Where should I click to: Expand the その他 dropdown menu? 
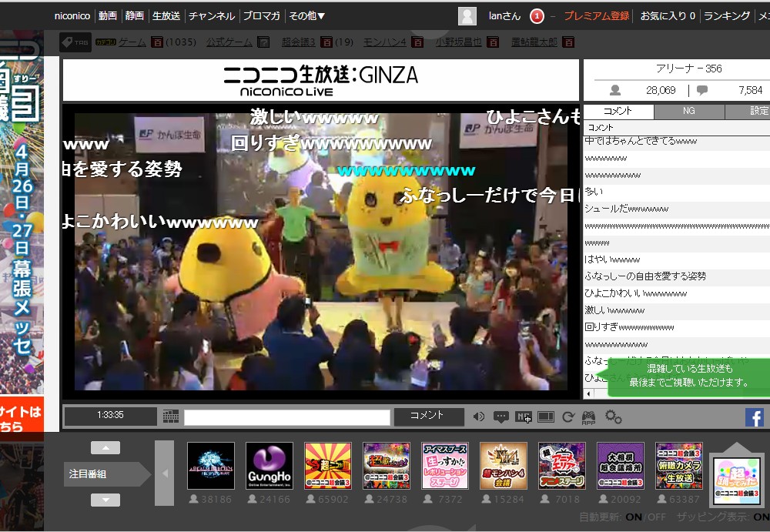click(x=306, y=15)
